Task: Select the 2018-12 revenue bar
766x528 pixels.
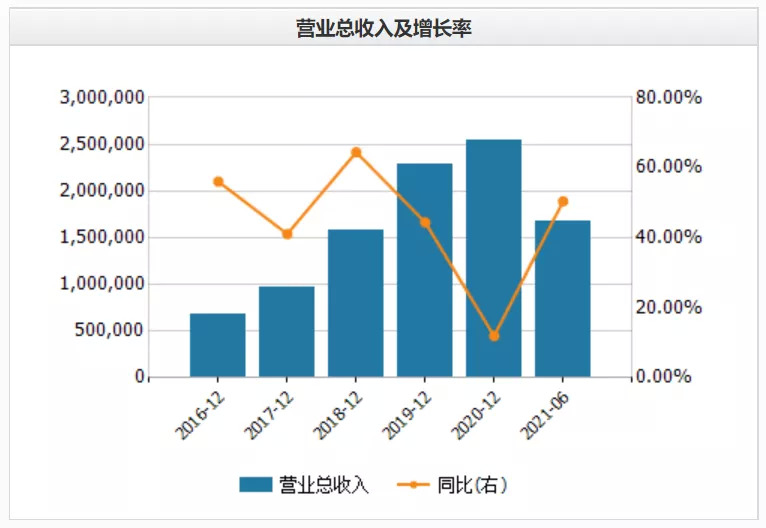Action: [356, 303]
